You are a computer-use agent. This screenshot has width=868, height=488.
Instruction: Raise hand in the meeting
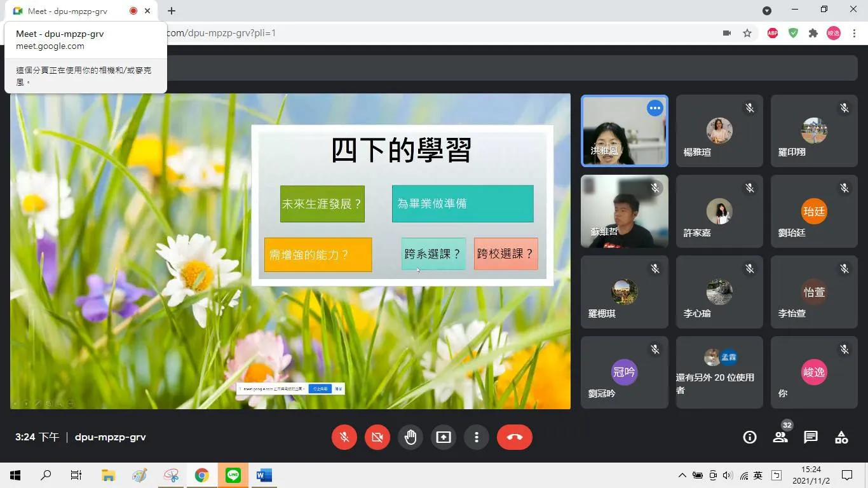(410, 437)
